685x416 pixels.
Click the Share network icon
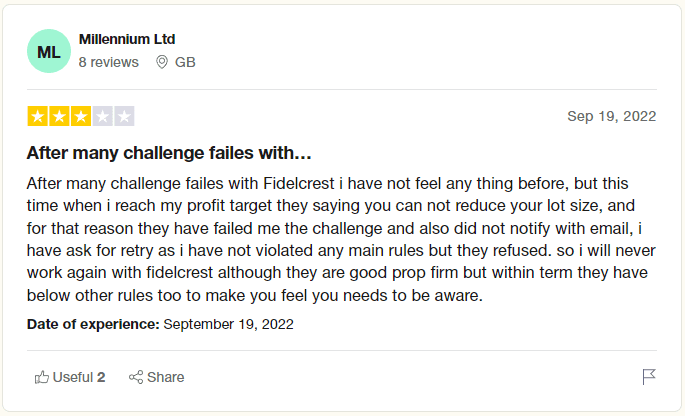point(136,377)
